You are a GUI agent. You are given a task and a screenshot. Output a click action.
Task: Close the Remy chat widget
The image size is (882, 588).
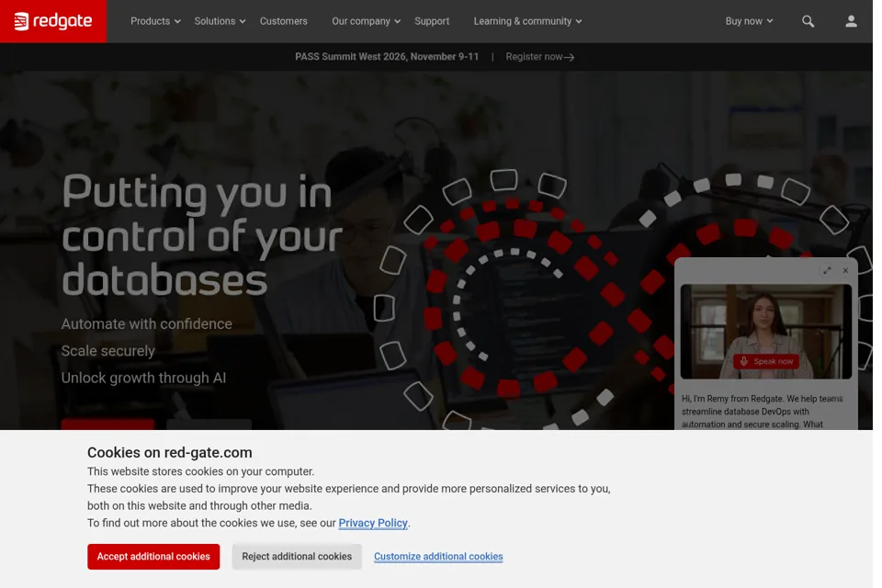[x=845, y=271]
